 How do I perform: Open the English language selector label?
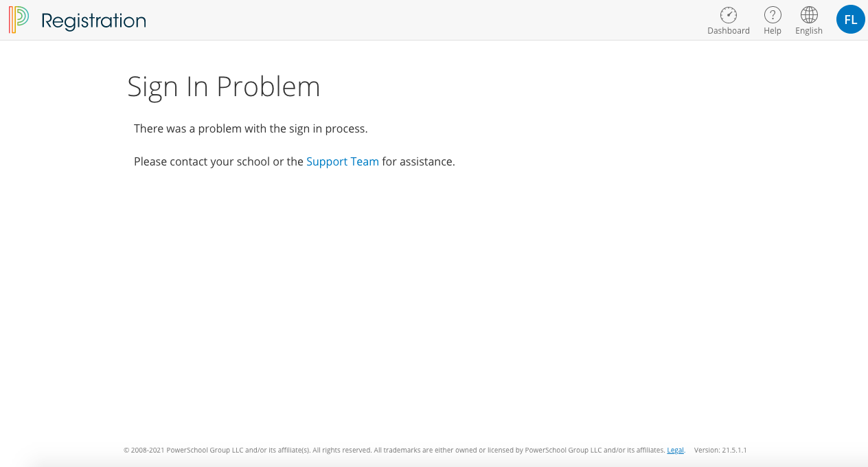click(809, 31)
